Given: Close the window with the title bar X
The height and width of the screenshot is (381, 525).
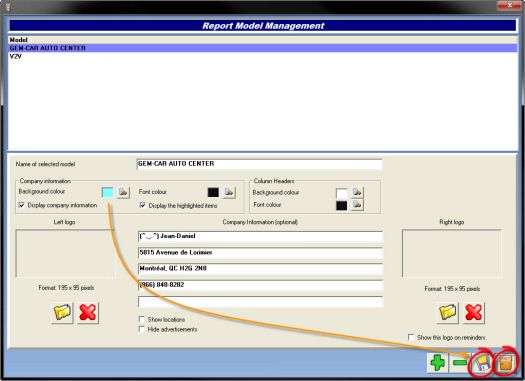Looking at the screenshot, I should (x=509, y=5).
